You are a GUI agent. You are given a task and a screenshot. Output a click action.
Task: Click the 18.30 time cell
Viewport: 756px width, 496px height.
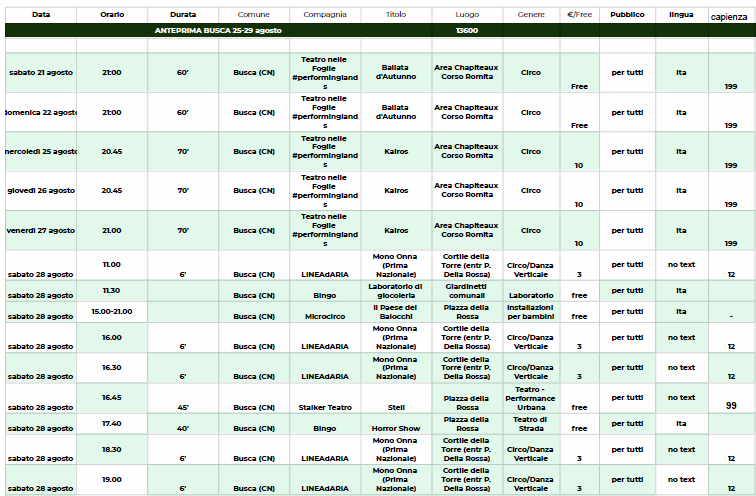[x=112, y=449]
